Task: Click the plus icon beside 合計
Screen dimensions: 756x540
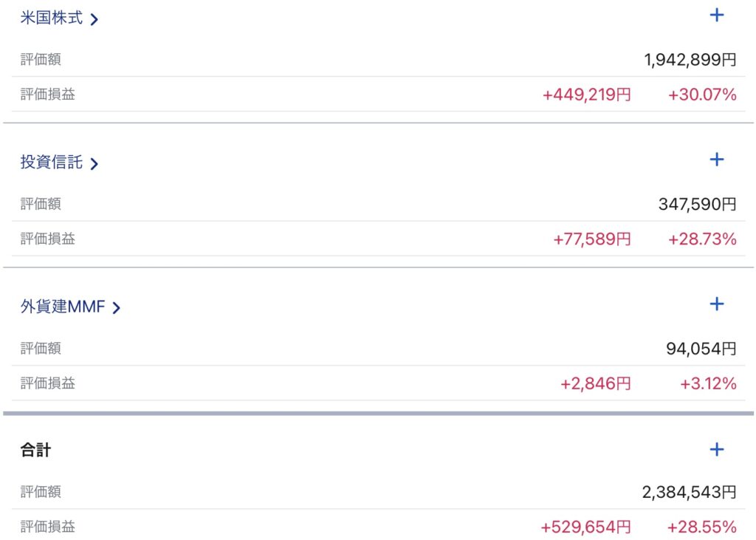Action: [x=716, y=449]
